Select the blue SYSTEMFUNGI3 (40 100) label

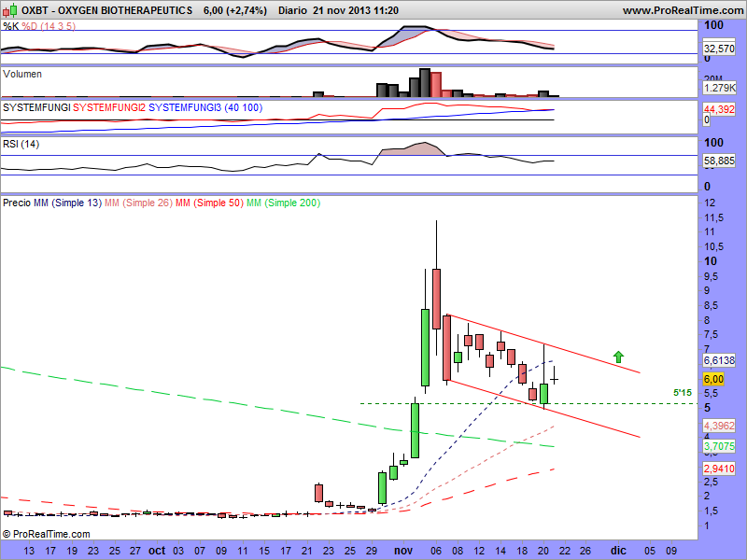pyautogui.click(x=205, y=107)
